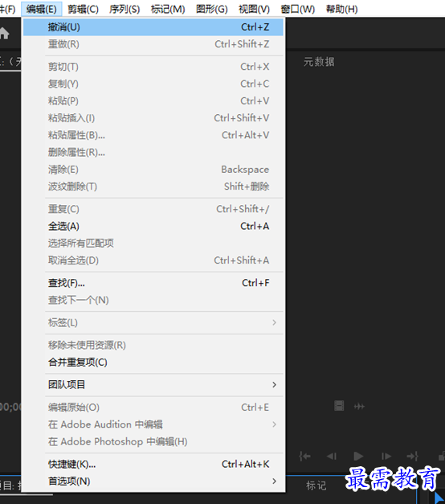Expand the 标签(L) submenu
The width and height of the screenshot is (445, 504).
[153, 322]
